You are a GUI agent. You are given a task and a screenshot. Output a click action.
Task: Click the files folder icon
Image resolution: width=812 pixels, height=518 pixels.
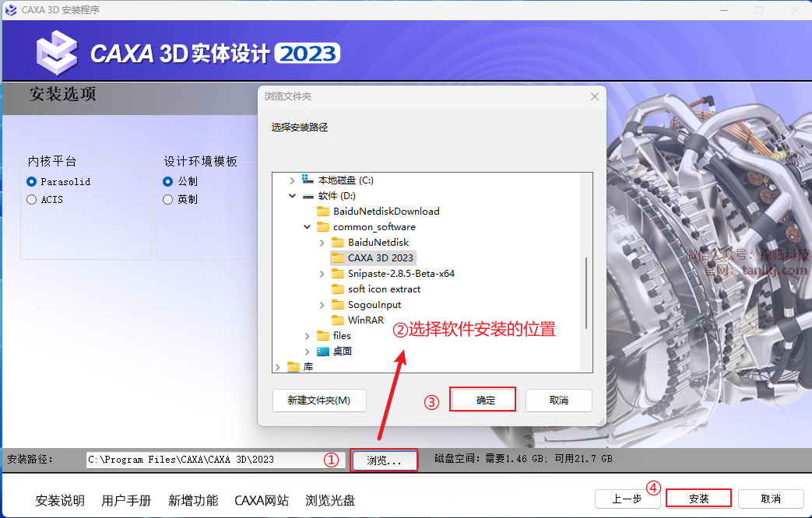tap(323, 335)
